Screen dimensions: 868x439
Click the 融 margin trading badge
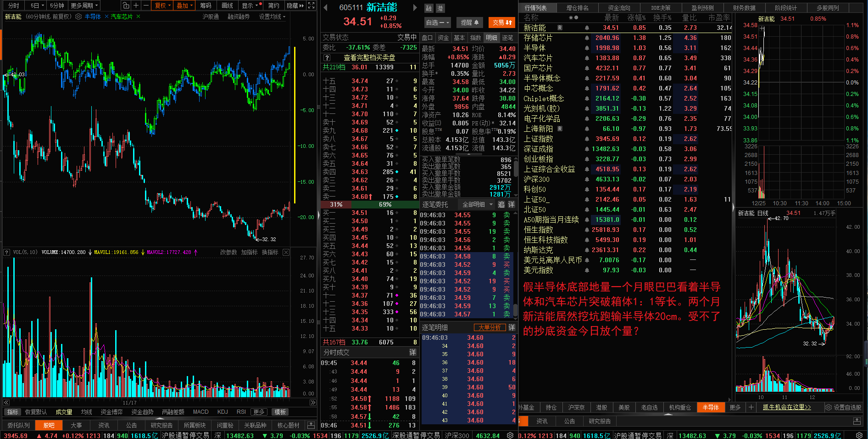coord(428,8)
